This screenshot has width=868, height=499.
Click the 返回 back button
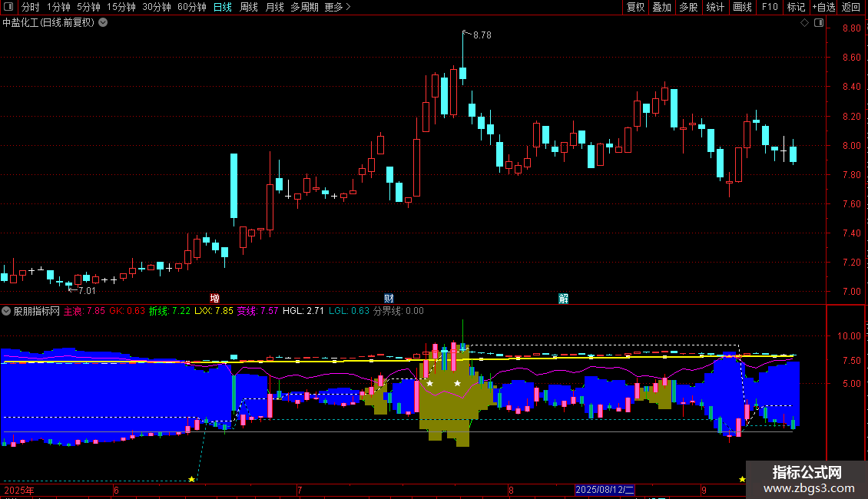pyautogui.click(x=851, y=7)
